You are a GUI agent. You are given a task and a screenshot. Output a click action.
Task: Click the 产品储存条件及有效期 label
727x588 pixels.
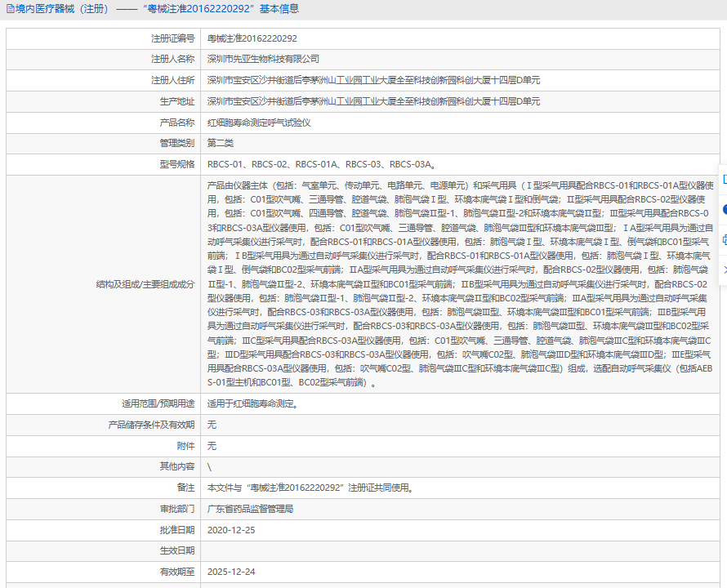tap(152, 425)
